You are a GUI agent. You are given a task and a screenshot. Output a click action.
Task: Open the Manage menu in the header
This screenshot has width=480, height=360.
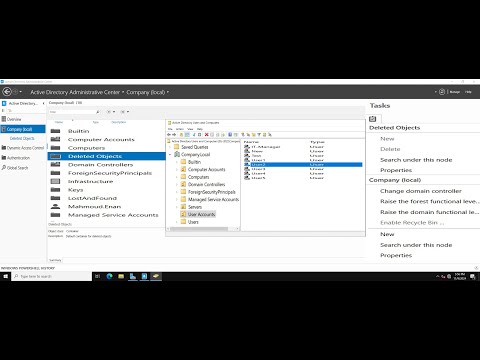click(455, 92)
